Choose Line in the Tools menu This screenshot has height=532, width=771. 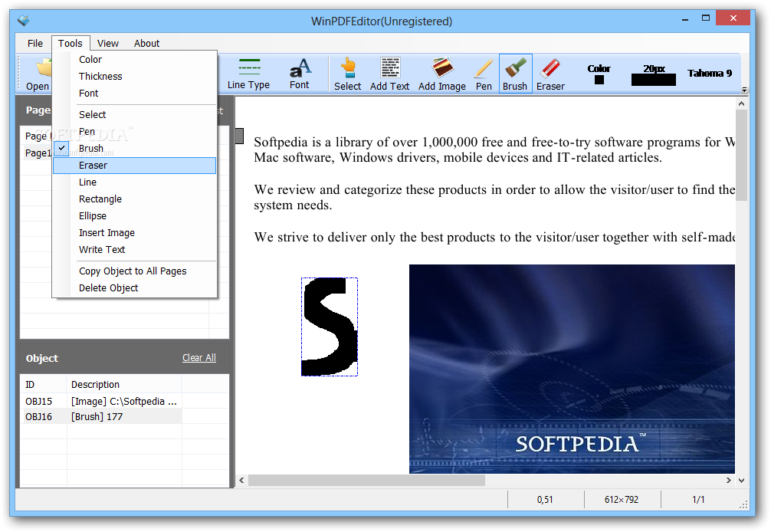(134, 182)
